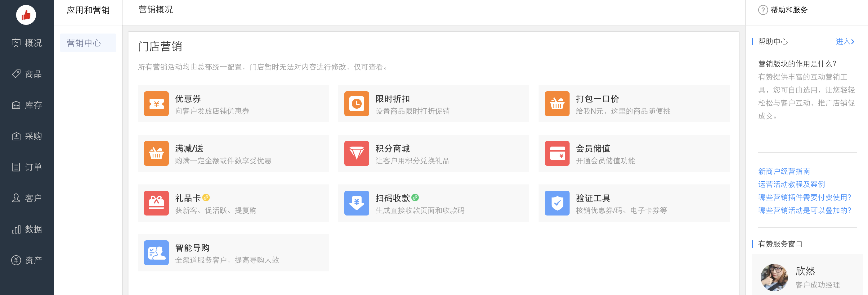Open the 扫码收款 card title
The image size is (868, 295).
(x=392, y=198)
